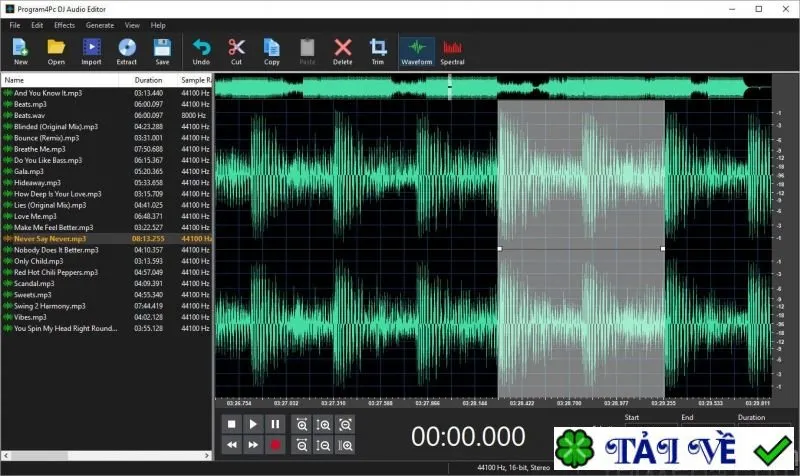Zoom to the selected region

[345, 445]
